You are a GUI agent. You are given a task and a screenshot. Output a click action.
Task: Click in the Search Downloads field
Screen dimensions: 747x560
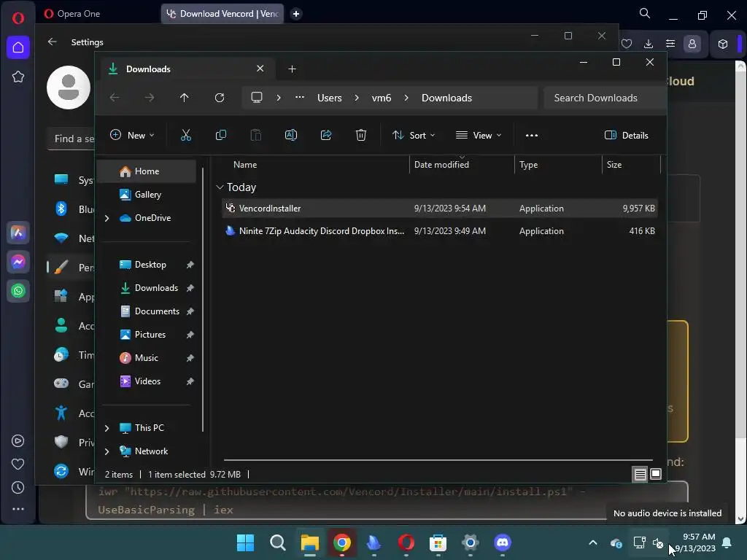pos(604,98)
